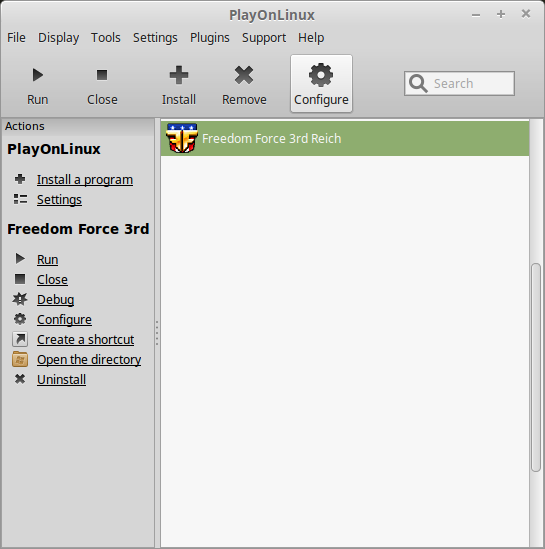Click the Close stop-square toolbar icon

click(x=102, y=75)
